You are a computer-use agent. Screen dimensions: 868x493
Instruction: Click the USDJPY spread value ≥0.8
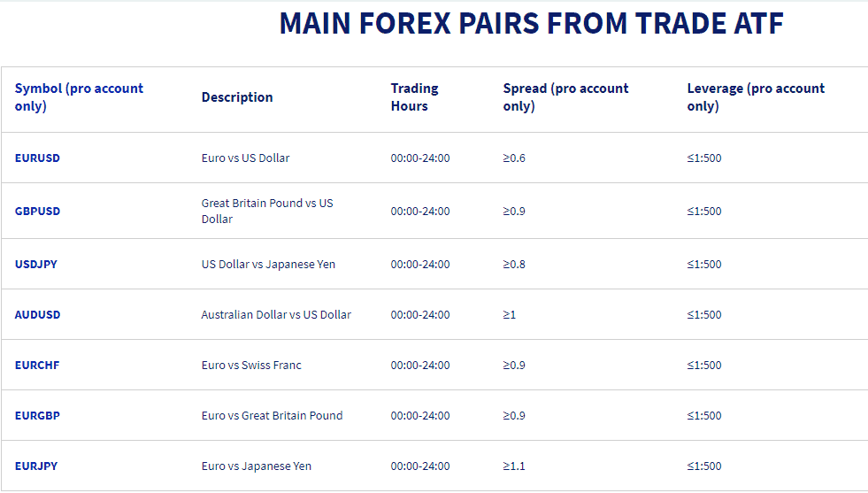(514, 265)
